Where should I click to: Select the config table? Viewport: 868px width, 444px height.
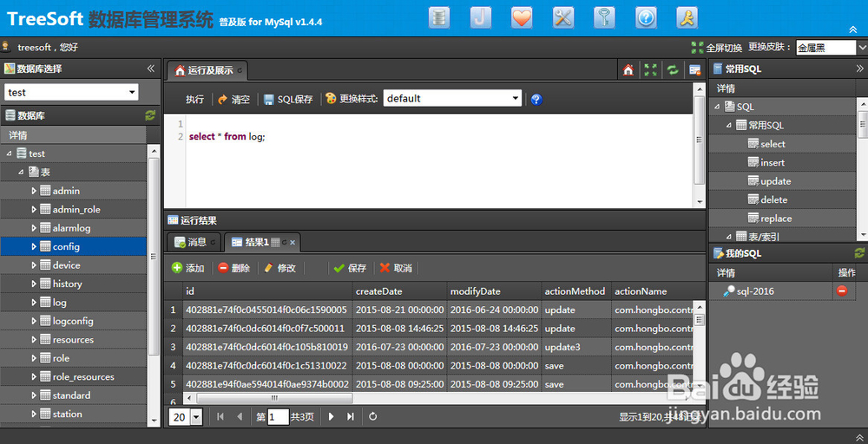coord(66,246)
